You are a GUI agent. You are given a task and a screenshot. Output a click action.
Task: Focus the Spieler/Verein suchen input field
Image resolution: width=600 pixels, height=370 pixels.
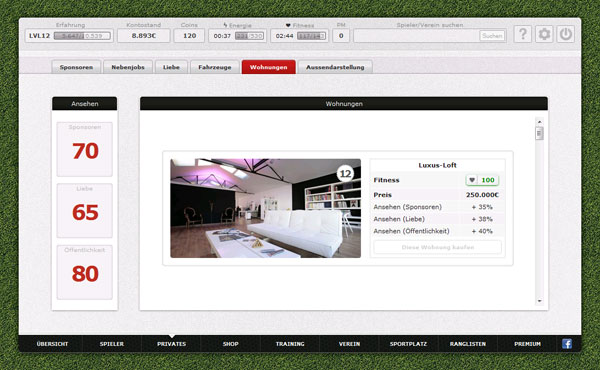point(416,36)
